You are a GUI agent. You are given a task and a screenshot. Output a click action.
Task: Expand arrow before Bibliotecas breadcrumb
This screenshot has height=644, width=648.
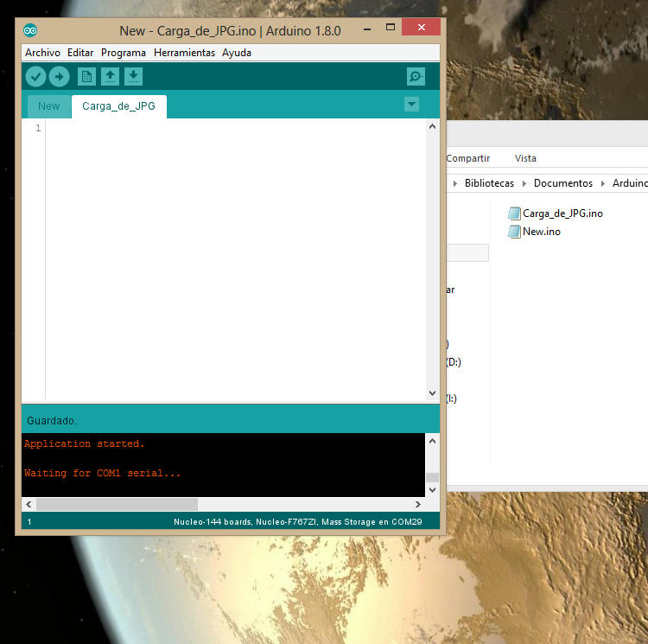[x=455, y=183]
